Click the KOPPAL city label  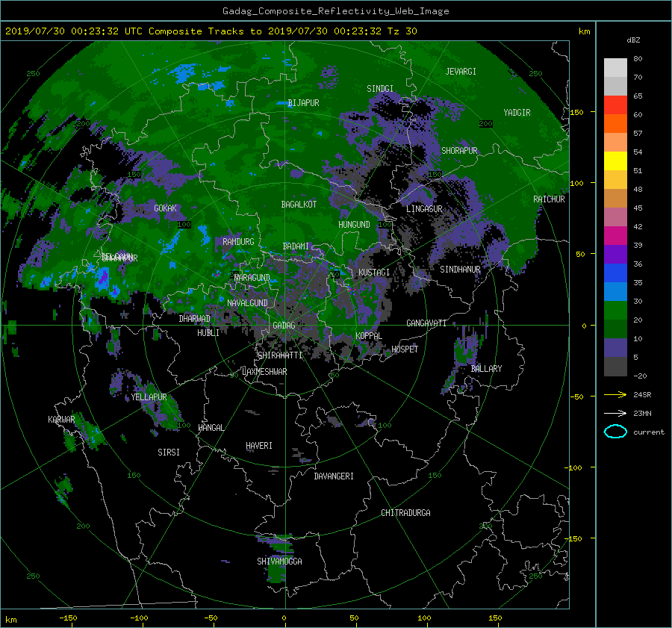tap(369, 336)
